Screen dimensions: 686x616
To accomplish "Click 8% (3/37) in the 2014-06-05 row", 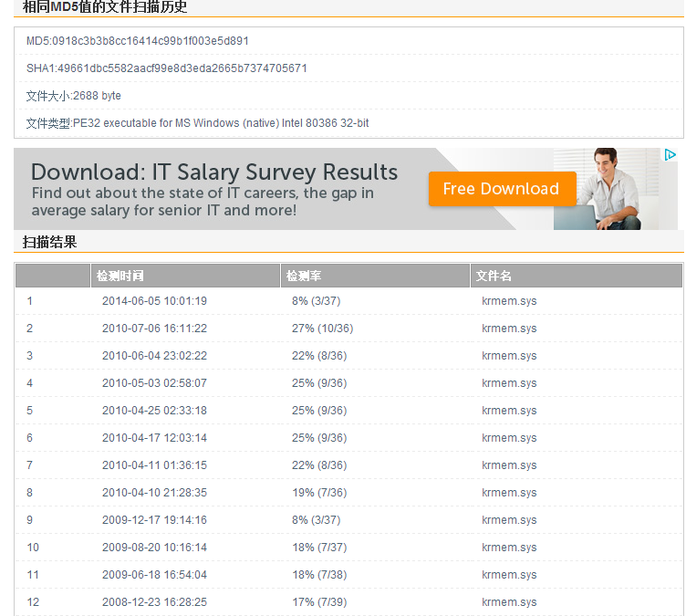I will click(317, 301).
